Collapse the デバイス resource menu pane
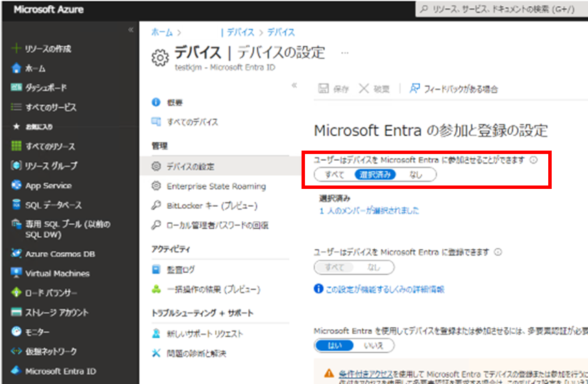The height and width of the screenshot is (384, 588). [295, 86]
